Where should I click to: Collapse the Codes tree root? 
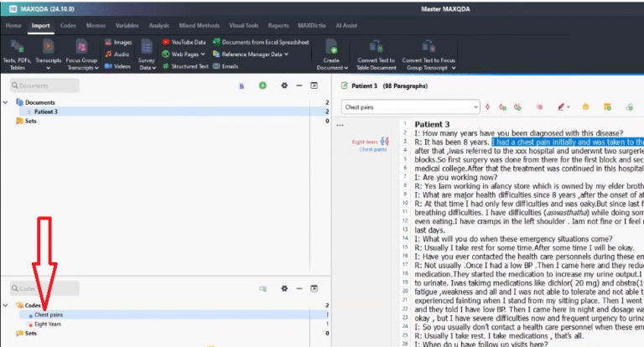6,305
